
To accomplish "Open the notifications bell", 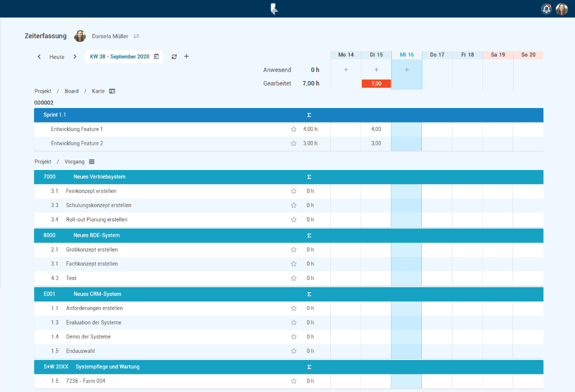I will point(546,9).
